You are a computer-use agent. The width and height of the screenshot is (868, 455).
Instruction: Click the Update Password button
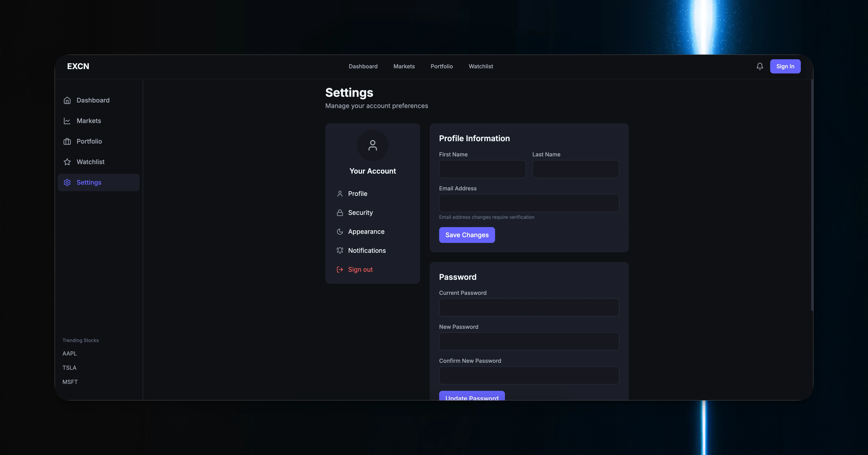(x=472, y=396)
